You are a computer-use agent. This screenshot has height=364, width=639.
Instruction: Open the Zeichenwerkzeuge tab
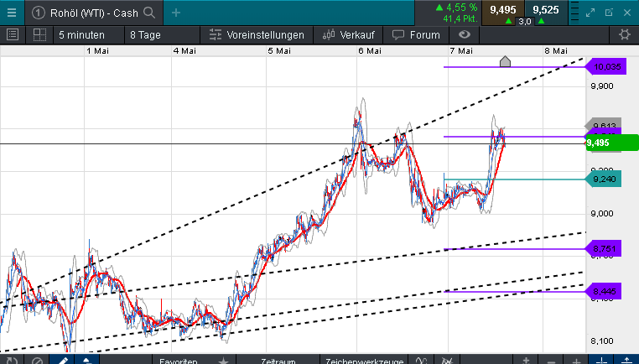pos(365,361)
